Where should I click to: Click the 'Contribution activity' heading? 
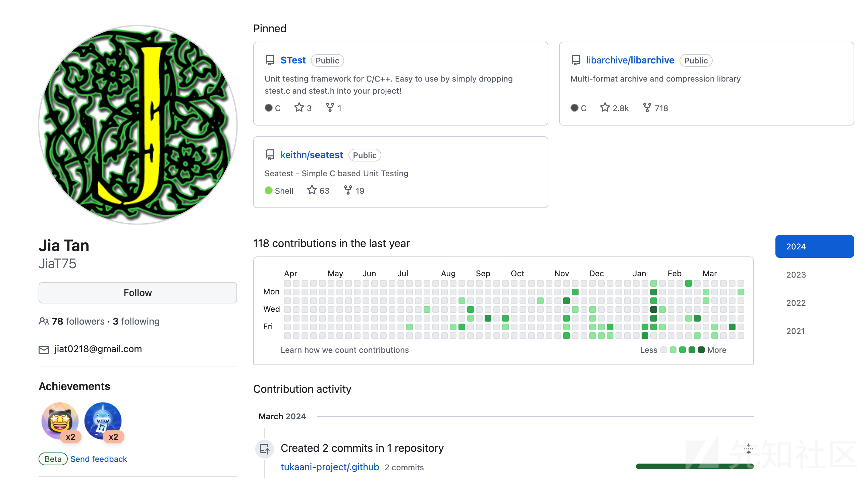(x=302, y=389)
